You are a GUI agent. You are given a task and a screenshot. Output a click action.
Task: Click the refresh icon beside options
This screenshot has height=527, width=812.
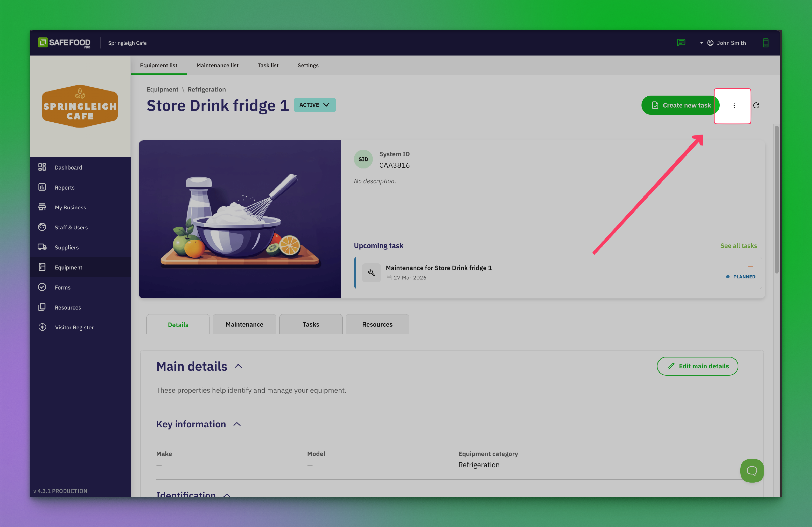coord(756,105)
